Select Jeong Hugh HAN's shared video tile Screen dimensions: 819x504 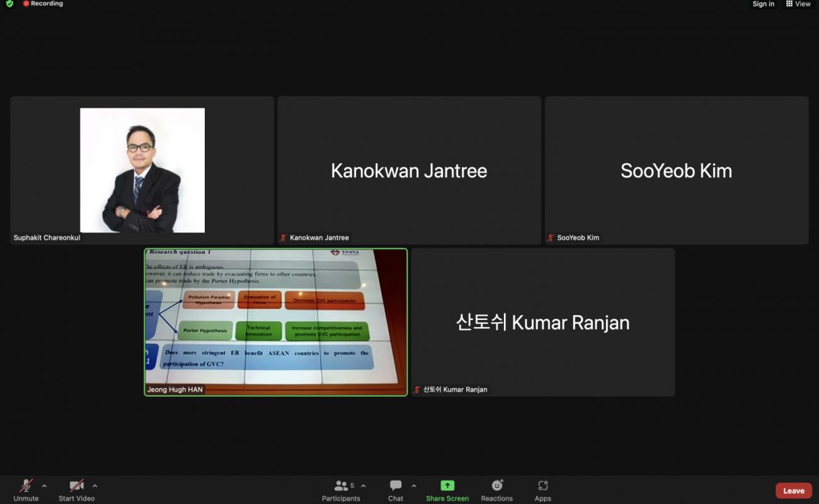(276, 322)
